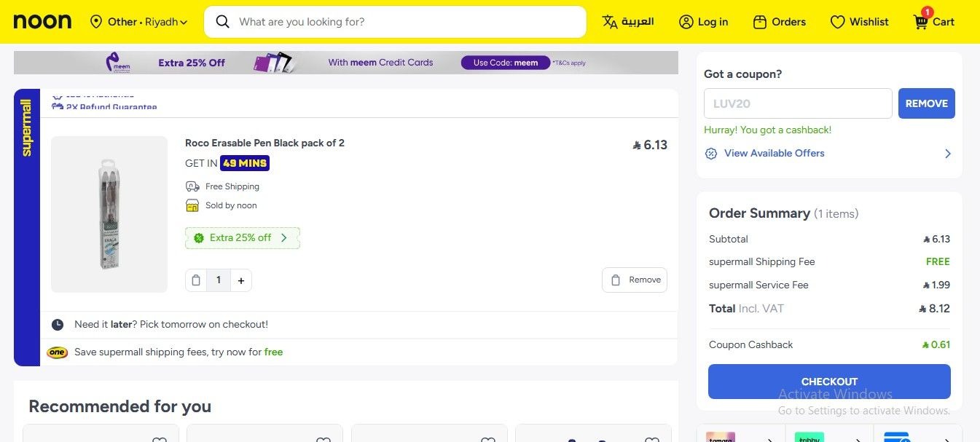Expand the Extra 25% off offer chevron

click(284, 238)
